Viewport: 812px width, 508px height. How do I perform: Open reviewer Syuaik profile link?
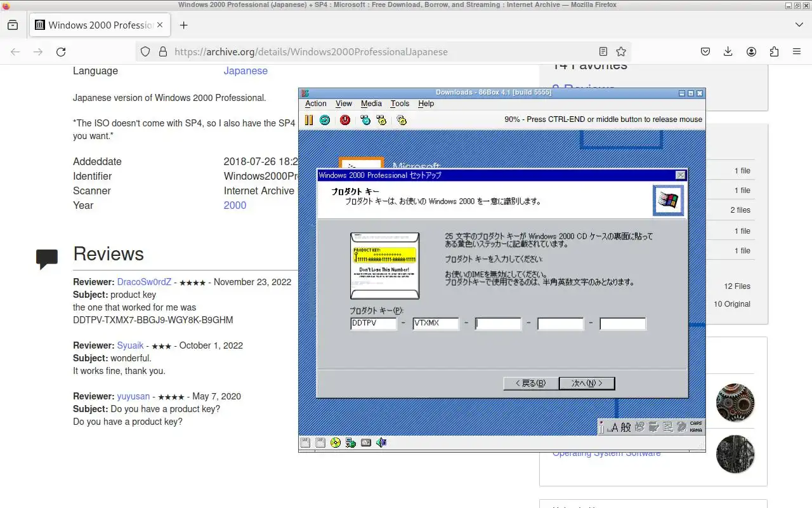click(130, 345)
